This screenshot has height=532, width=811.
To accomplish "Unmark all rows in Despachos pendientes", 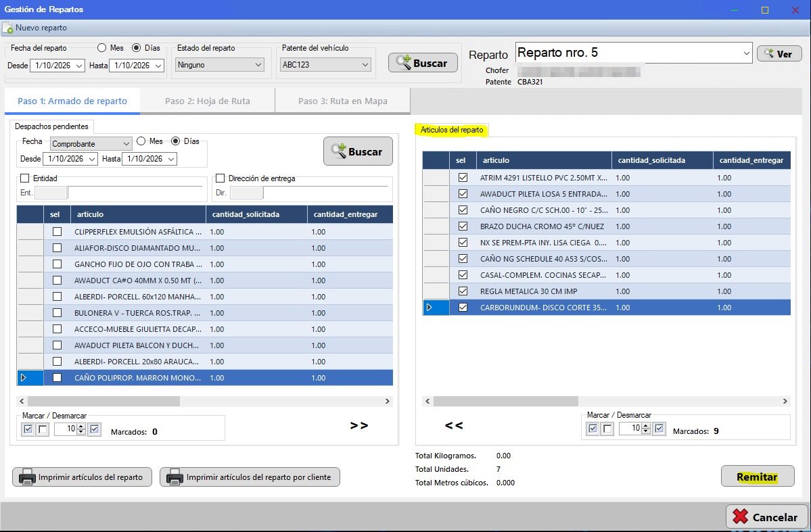I will (x=43, y=429).
